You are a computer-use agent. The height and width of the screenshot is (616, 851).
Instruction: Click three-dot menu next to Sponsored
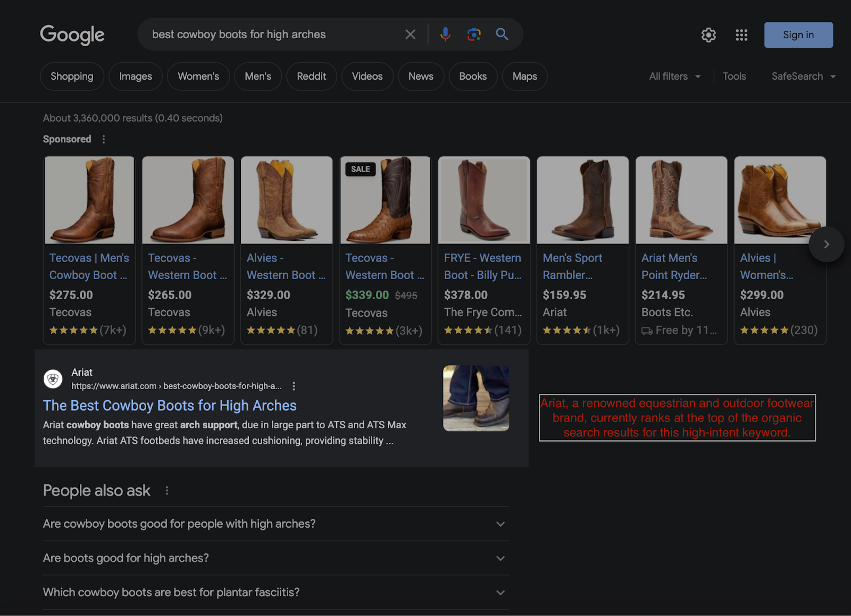[104, 139]
